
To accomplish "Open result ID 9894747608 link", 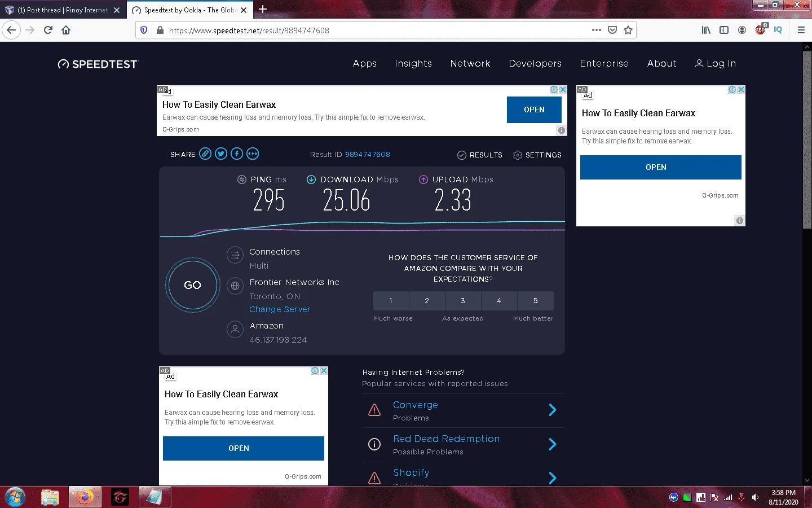I will [368, 155].
